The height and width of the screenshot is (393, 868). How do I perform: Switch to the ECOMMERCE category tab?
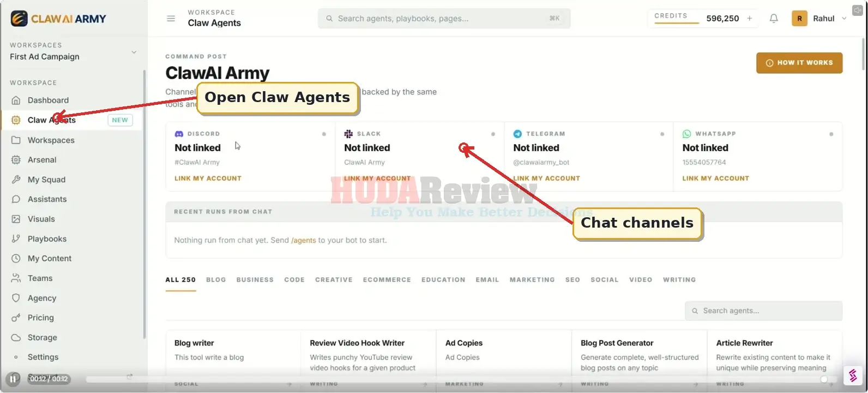387,280
